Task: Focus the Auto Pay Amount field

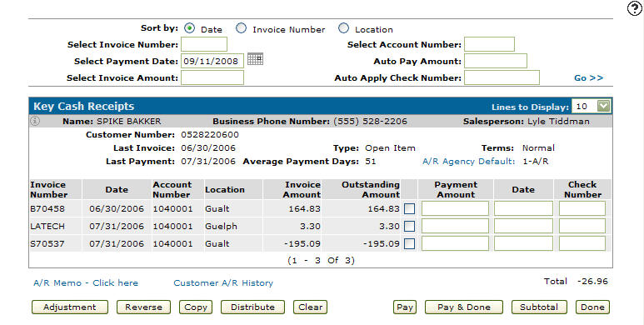Action: (x=496, y=61)
